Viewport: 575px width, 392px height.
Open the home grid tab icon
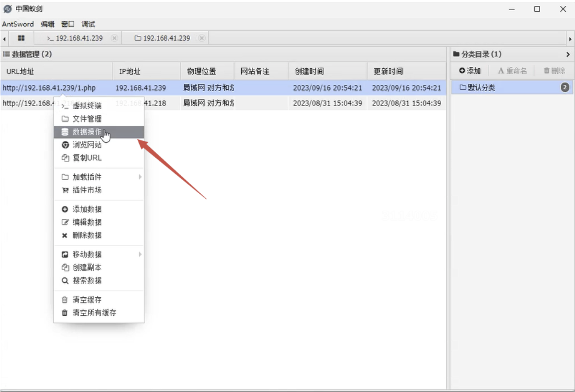click(21, 38)
